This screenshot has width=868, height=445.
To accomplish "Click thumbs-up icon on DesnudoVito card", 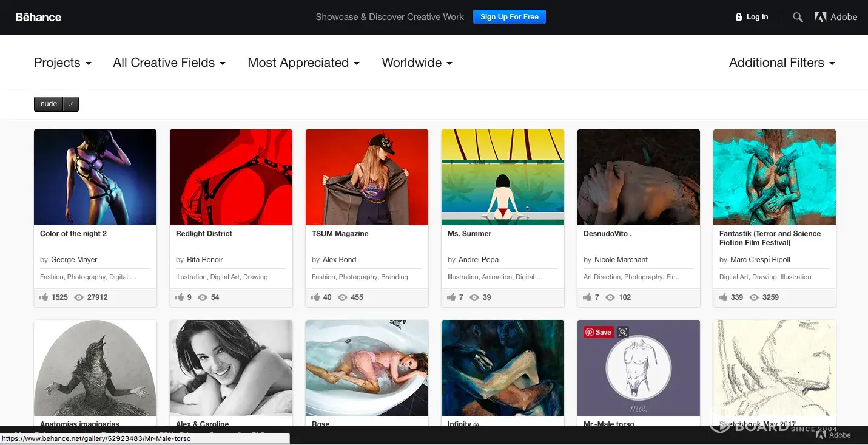I will 587,297.
